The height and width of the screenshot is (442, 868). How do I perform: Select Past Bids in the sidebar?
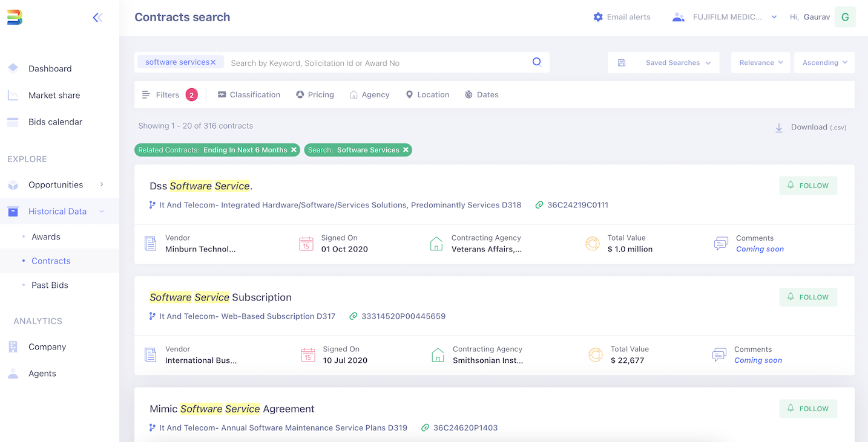coord(48,285)
